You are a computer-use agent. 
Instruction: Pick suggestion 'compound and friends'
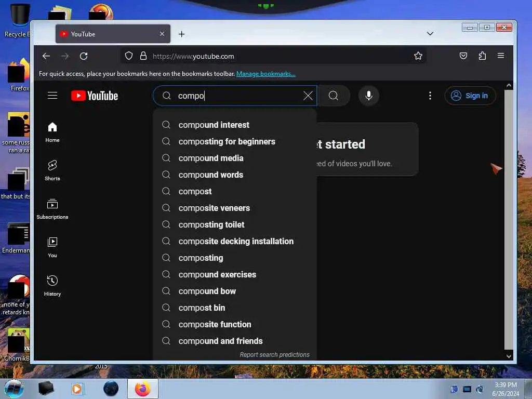[x=234, y=341]
